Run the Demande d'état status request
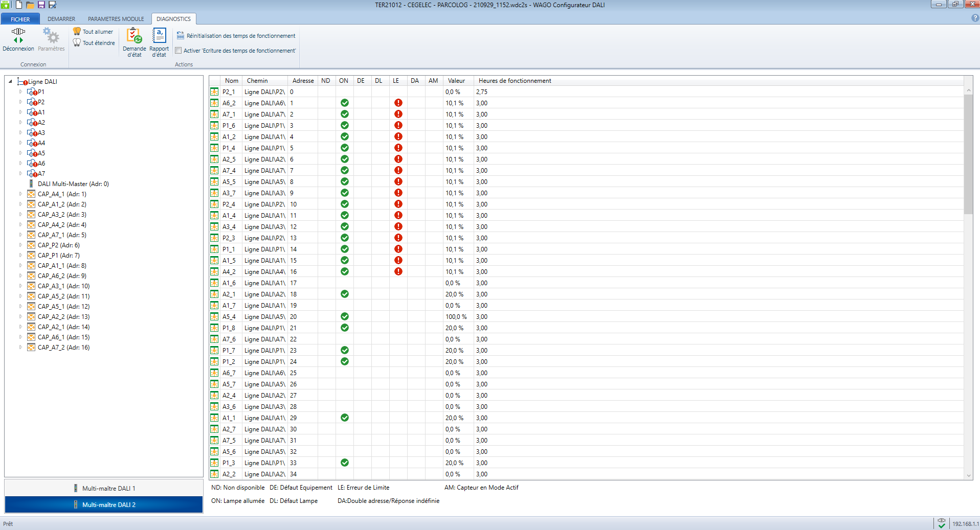This screenshot has height=530, width=980. [134, 42]
